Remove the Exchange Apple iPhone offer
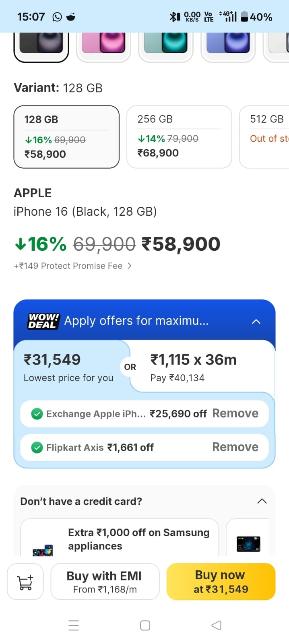 point(235,413)
